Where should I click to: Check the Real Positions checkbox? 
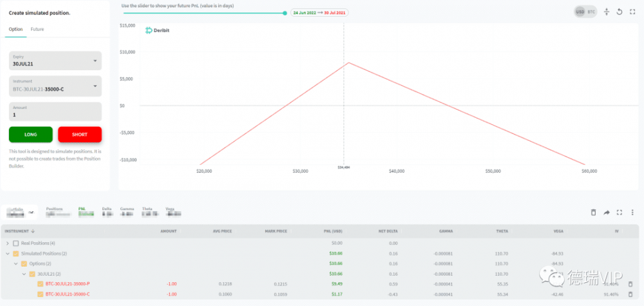pyautogui.click(x=16, y=243)
